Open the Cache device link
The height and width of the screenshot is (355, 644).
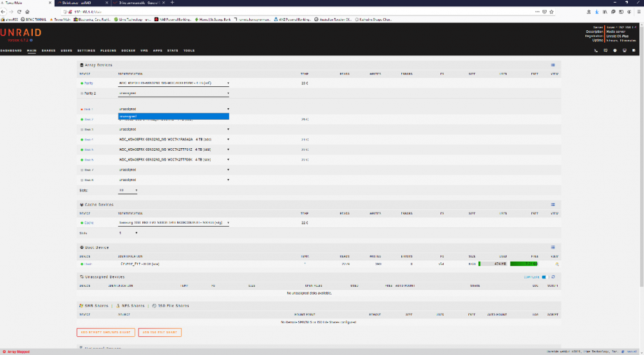pos(89,223)
